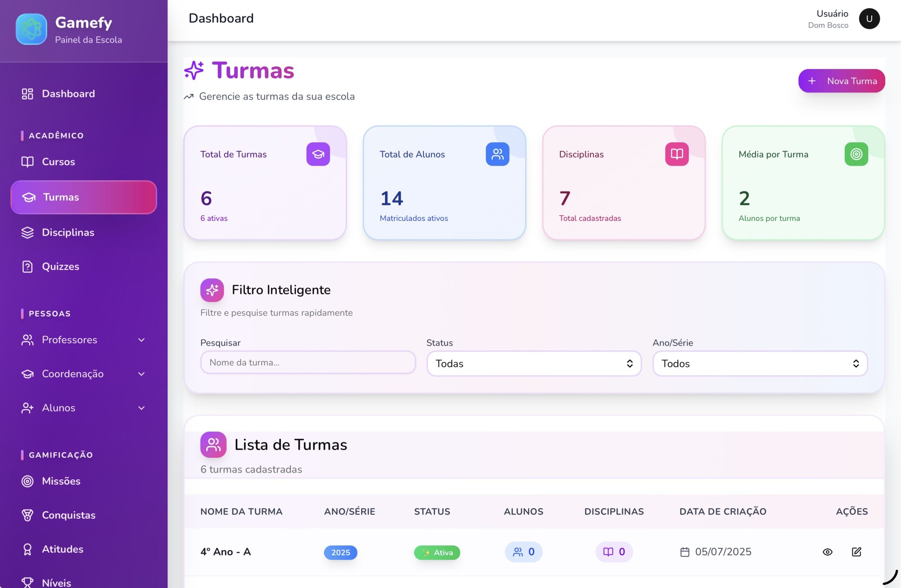Viewport: 901px width, 588px height.
Task: Open the Ano/Série dropdown filter
Action: click(760, 364)
